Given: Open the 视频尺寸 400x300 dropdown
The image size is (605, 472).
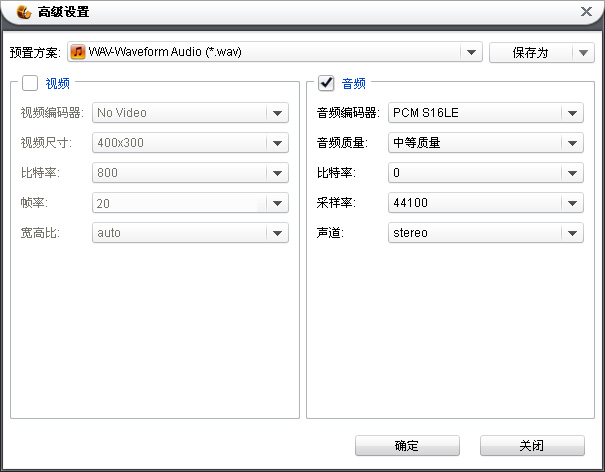Looking at the screenshot, I should click(190, 143).
